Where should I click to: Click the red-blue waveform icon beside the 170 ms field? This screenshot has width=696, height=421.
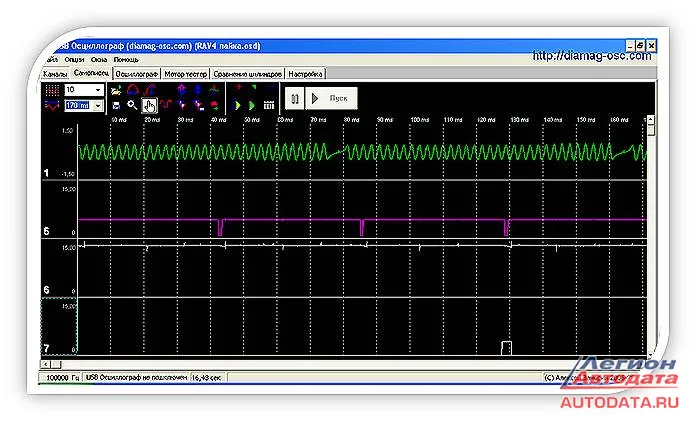click(52, 106)
